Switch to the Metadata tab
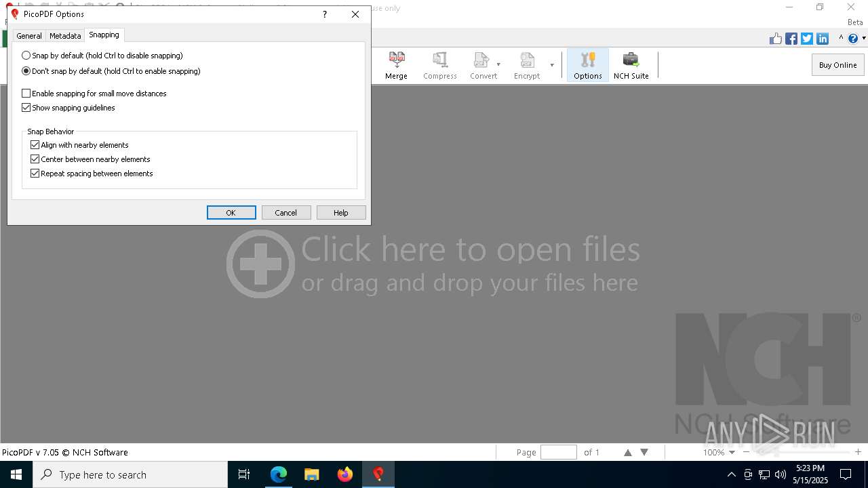This screenshot has height=488, width=868. point(65,36)
